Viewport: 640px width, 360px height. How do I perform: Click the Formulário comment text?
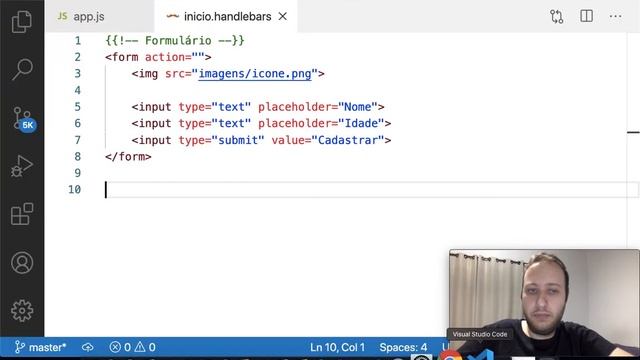coord(175,41)
